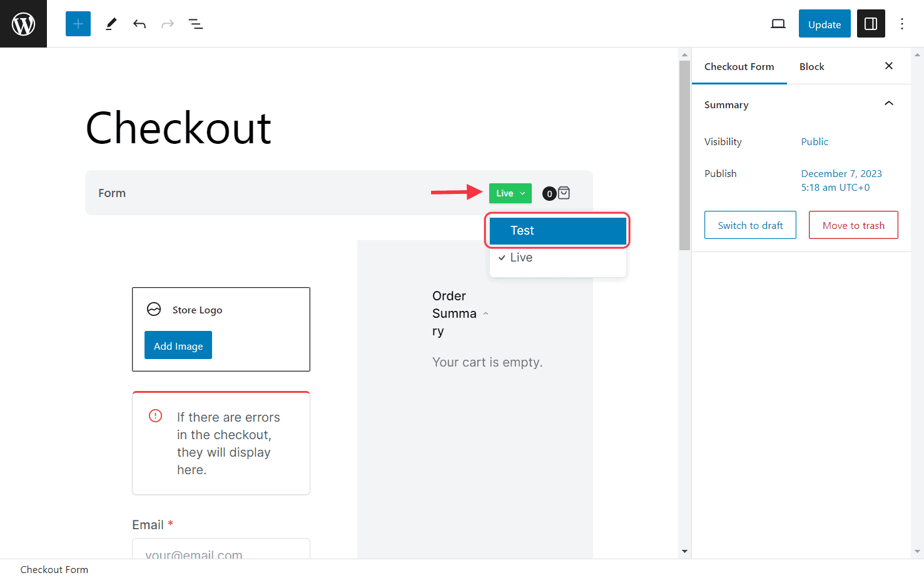Click the Update button
The width and height of the screenshot is (924, 578).
(824, 23)
